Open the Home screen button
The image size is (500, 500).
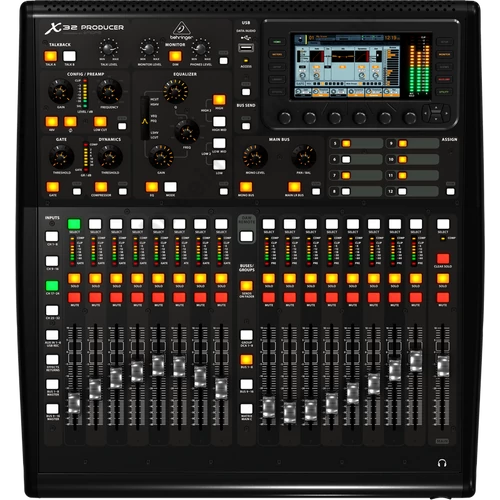tap(277, 42)
